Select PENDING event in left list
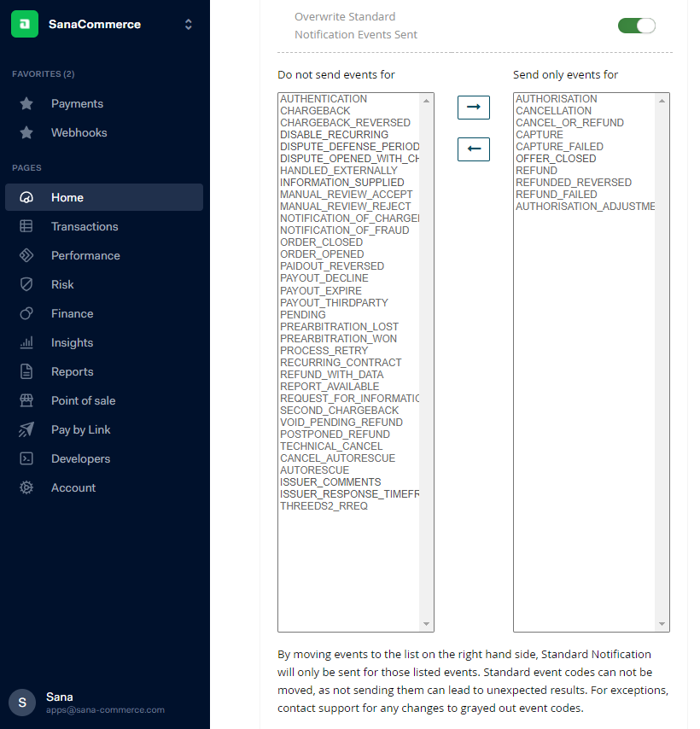Viewport: 700px width, 729px height. tap(302, 314)
